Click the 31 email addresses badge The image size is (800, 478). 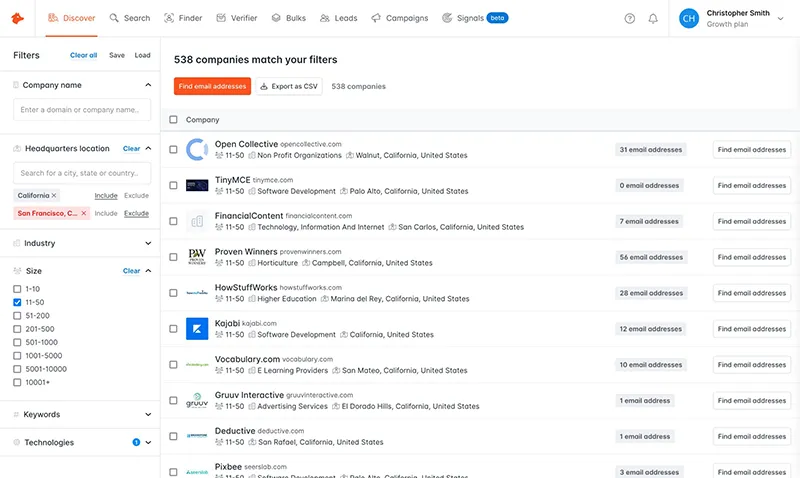651,149
